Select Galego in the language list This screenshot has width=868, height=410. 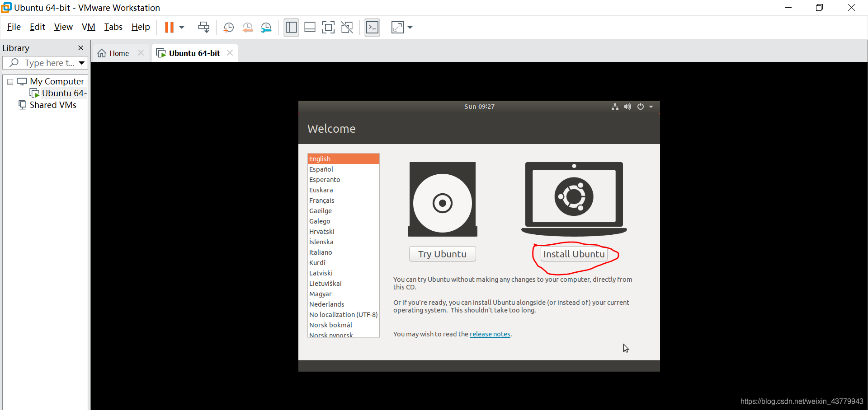click(x=343, y=221)
